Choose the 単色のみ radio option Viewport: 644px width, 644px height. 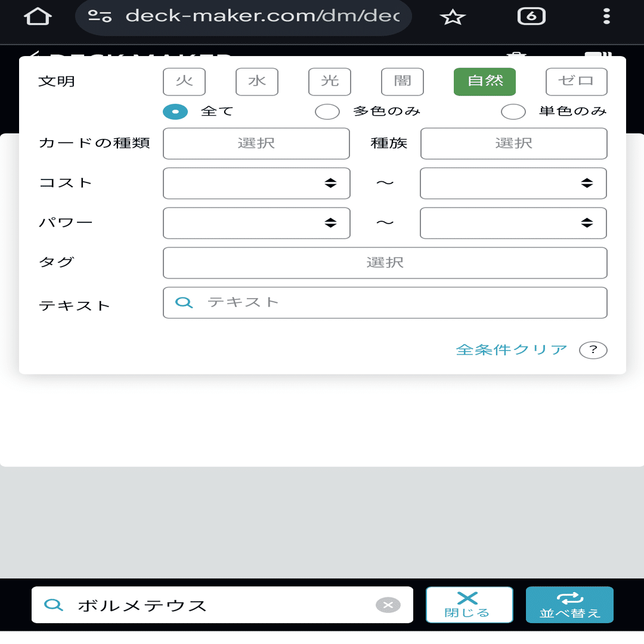tap(513, 111)
